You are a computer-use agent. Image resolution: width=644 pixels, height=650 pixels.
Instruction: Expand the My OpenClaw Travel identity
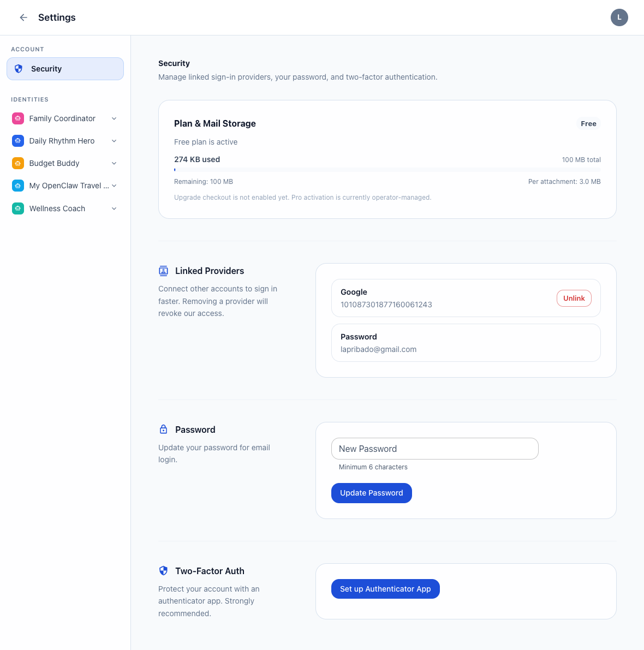(114, 186)
